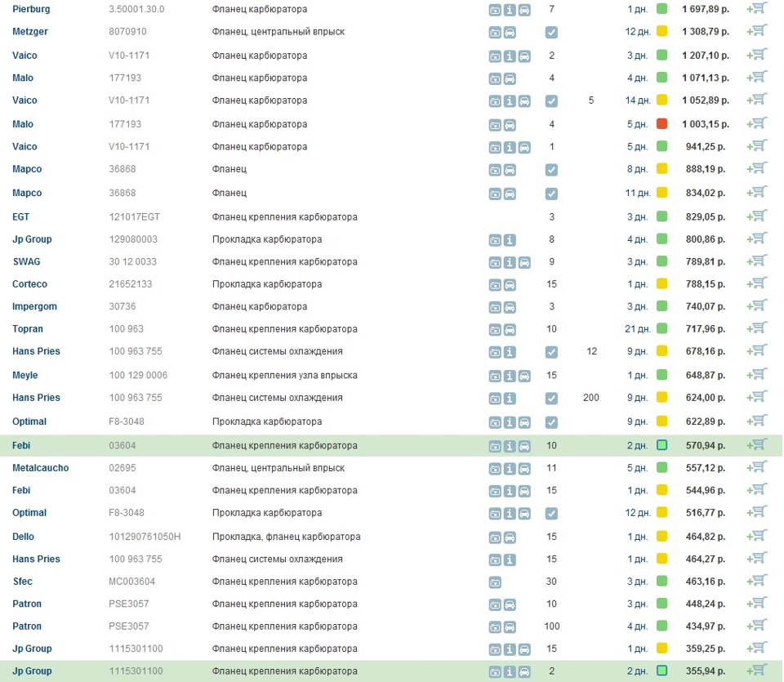Click checkmark in Mapco 888,19 р. row
784x682 pixels.
[x=551, y=170]
